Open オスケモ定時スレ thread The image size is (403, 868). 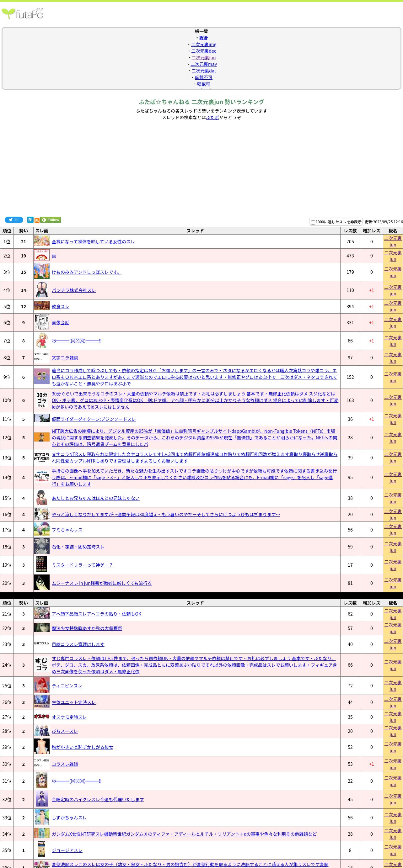[x=69, y=717]
